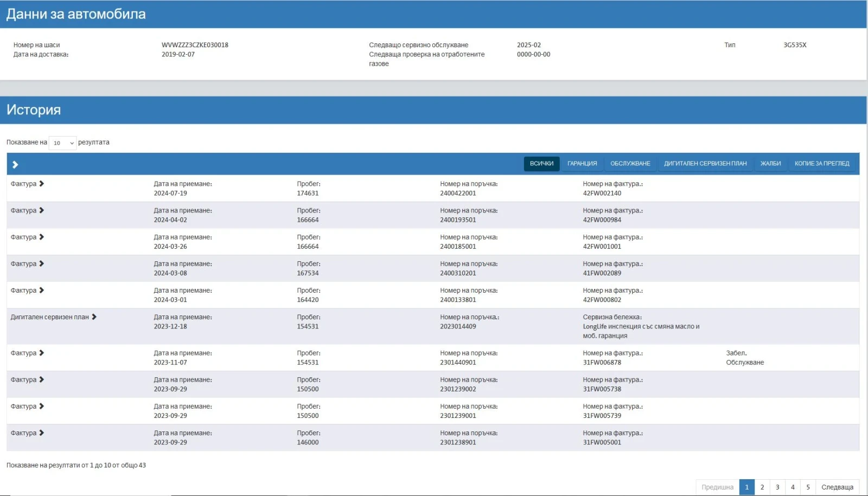The height and width of the screenshot is (496, 868).
Task: Select the ВСИЧКИ filter tab
Action: [541, 164]
